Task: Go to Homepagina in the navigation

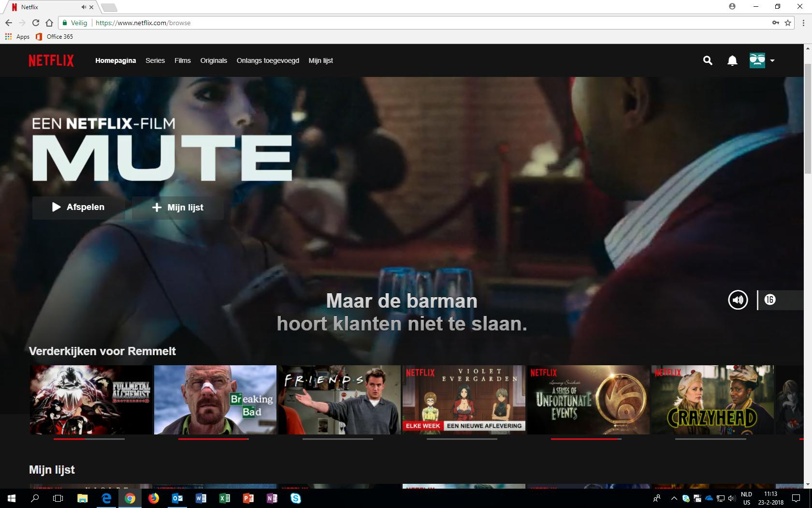Action: pos(116,60)
